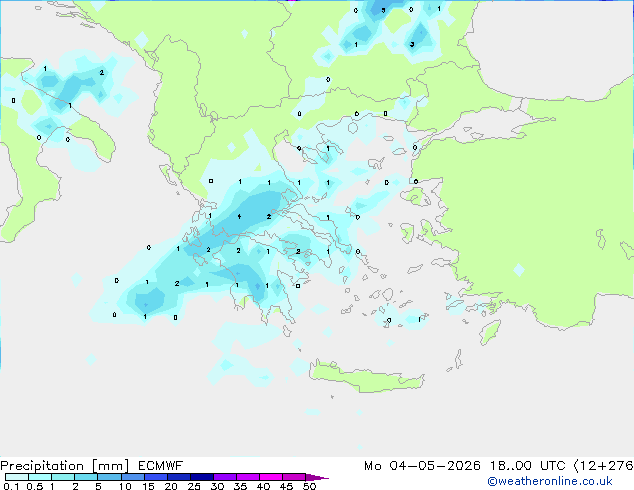Viewport: 634px width, 490px height.
Task: Click the 15–20 mm legend color box
Action: [x=156, y=477]
